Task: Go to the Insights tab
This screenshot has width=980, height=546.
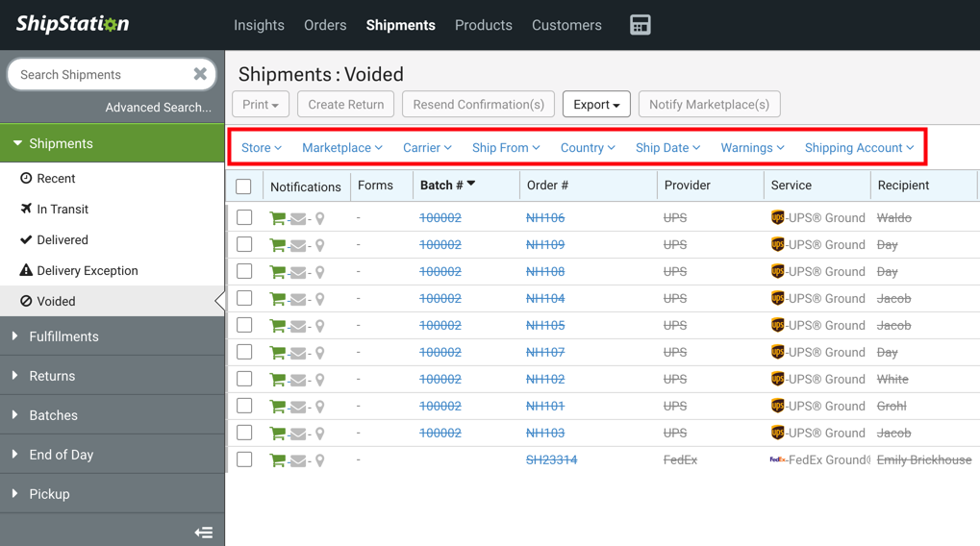Action: (259, 25)
